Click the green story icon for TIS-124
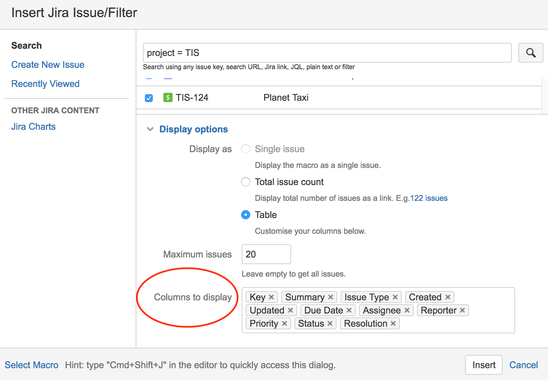This screenshot has height=380, width=548. point(168,98)
